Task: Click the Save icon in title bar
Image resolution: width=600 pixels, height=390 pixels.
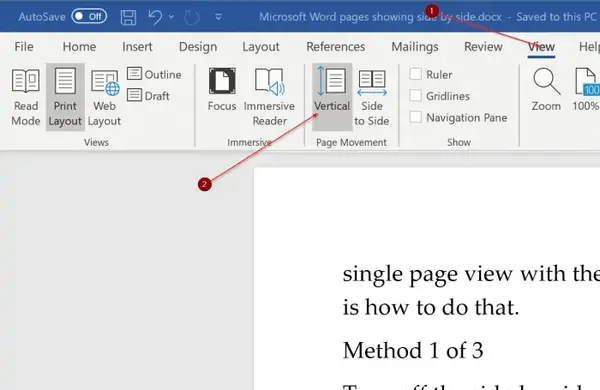Action: tap(128, 17)
